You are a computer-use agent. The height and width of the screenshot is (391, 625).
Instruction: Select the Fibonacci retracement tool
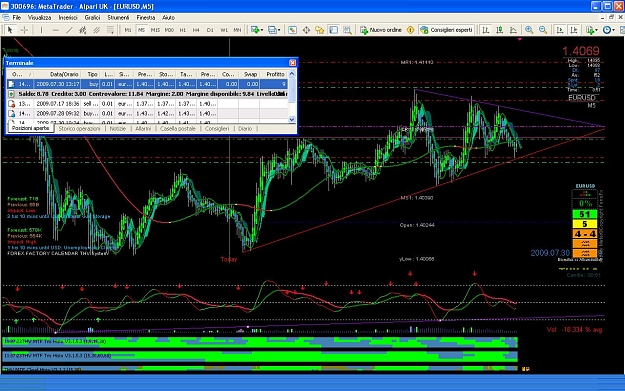(x=110, y=30)
